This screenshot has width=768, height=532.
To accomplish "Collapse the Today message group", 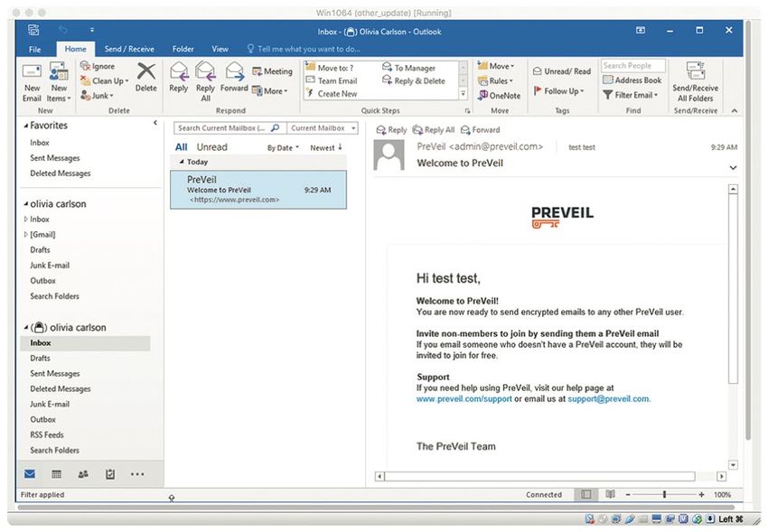I will [182, 162].
